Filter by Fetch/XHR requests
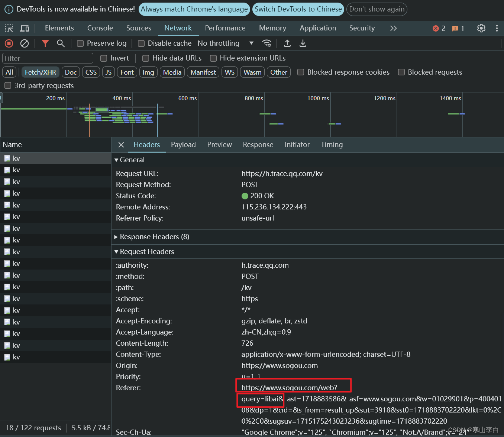The image size is (504, 437). (41, 72)
